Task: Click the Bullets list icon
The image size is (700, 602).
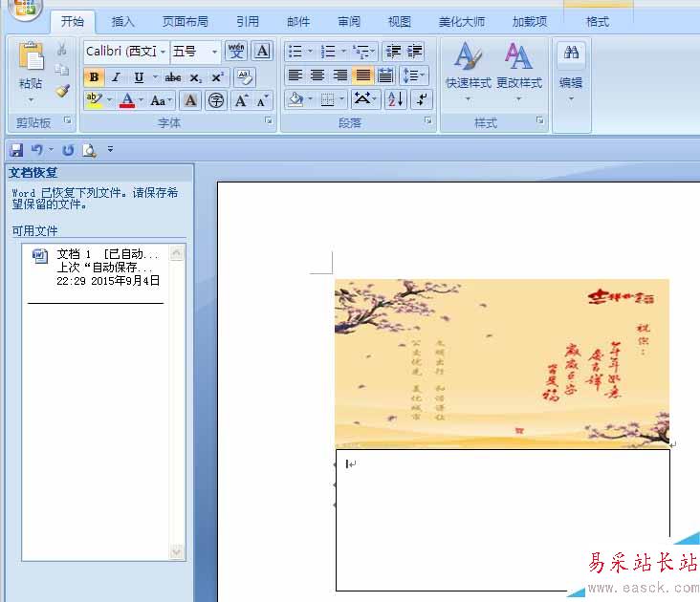Action: point(295,52)
